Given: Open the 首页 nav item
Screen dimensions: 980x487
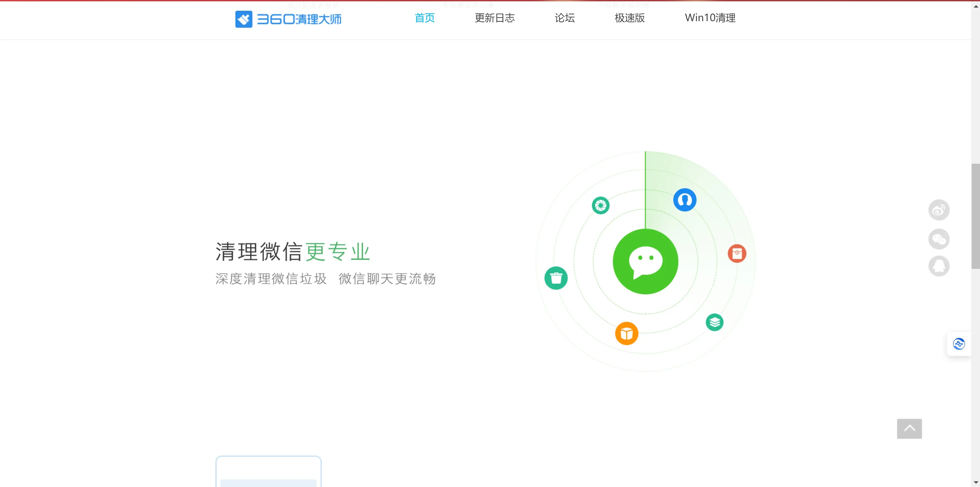Looking at the screenshot, I should (424, 18).
